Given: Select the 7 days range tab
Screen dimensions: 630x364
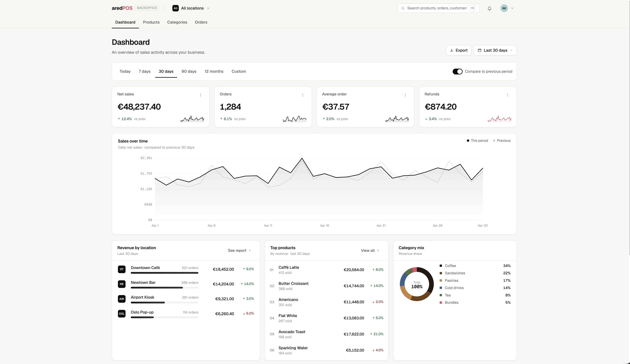Looking at the screenshot, I should (x=145, y=72).
